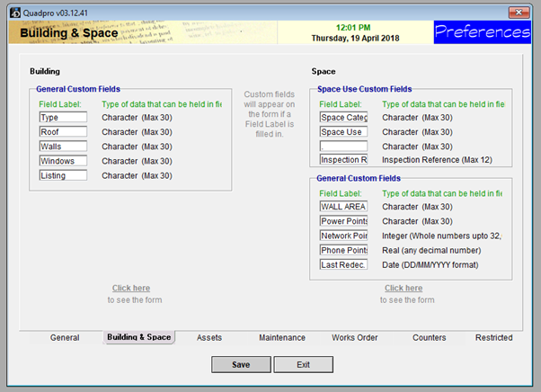Screen dimensions: 541x392
Task: Switch to the Counters tab
Action: [x=430, y=337]
